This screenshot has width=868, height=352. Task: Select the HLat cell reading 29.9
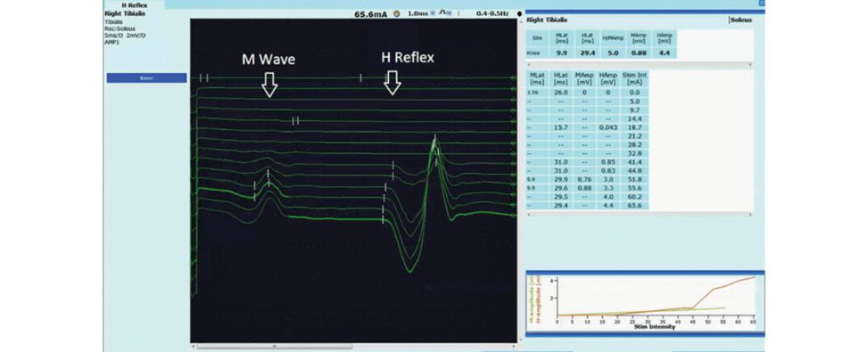tap(561, 180)
